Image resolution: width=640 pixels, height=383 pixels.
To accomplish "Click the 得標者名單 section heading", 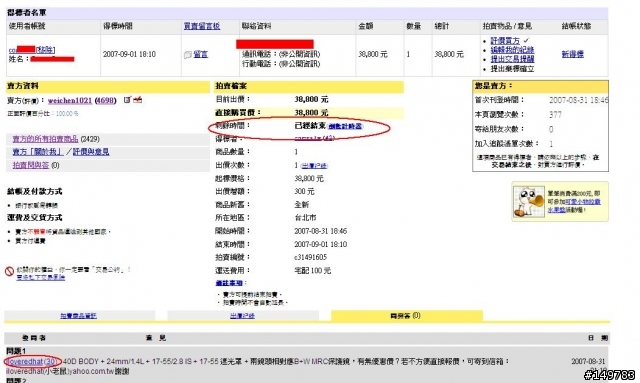I will (x=27, y=13).
